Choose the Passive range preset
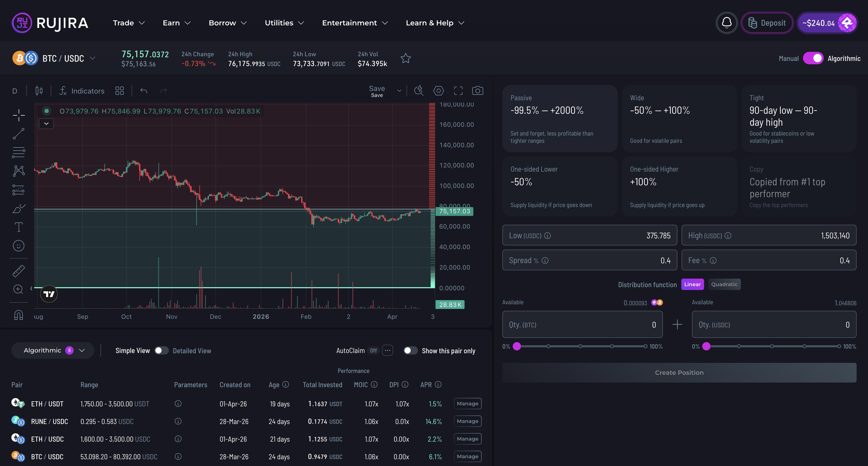The width and height of the screenshot is (868, 466). pyautogui.click(x=560, y=119)
